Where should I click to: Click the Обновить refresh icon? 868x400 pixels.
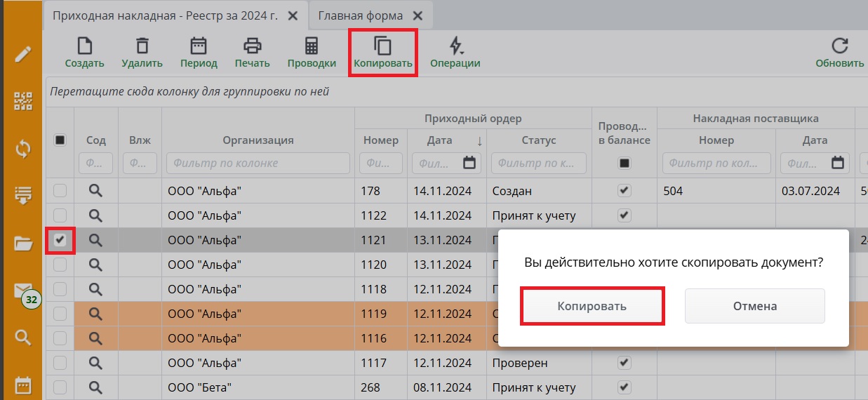(839, 47)
